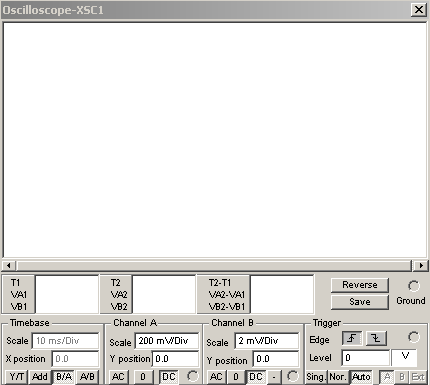Image resolution: width=430 pixels, height=385 pixels.
Task: Set Channel A coupling to DC
Action: tap(168, 377)
